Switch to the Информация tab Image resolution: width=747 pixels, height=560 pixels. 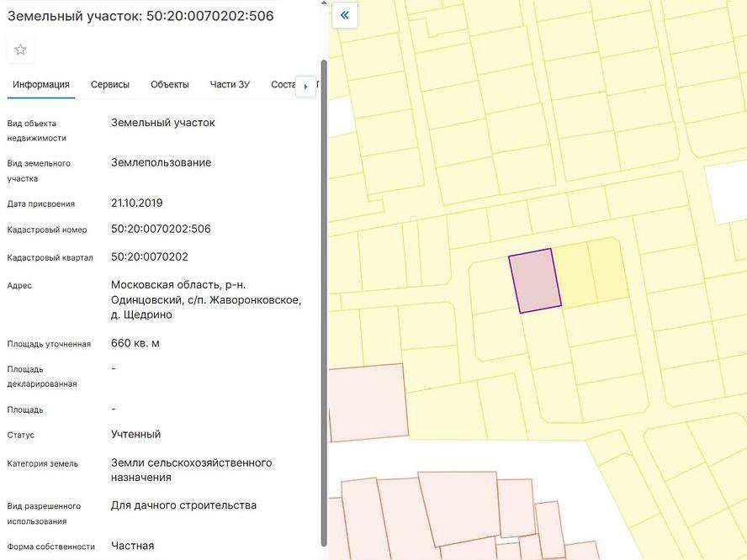coord(40,84)
